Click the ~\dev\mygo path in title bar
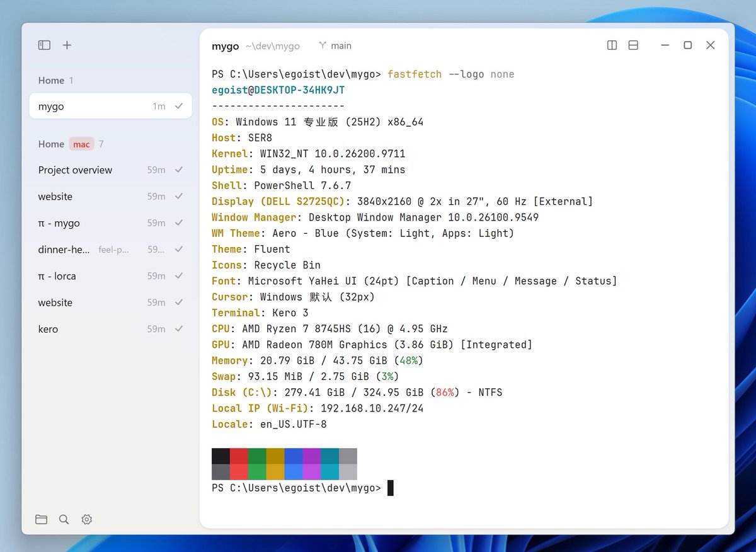 [x=272, y=46]
